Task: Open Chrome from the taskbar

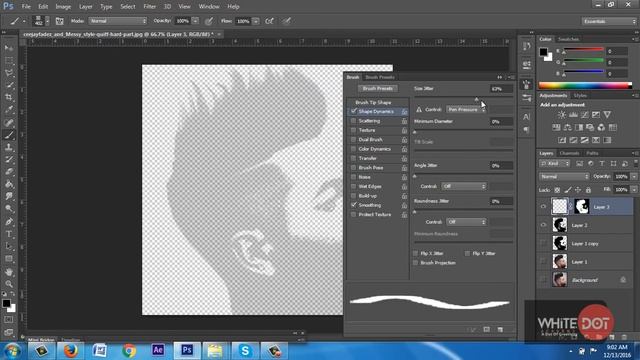Action: tap(129, 351)
